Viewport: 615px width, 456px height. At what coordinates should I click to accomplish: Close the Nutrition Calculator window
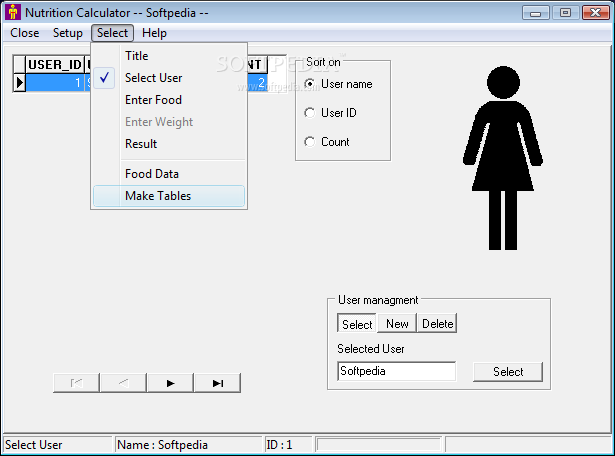pyautogui.click(x=595, y=13)
